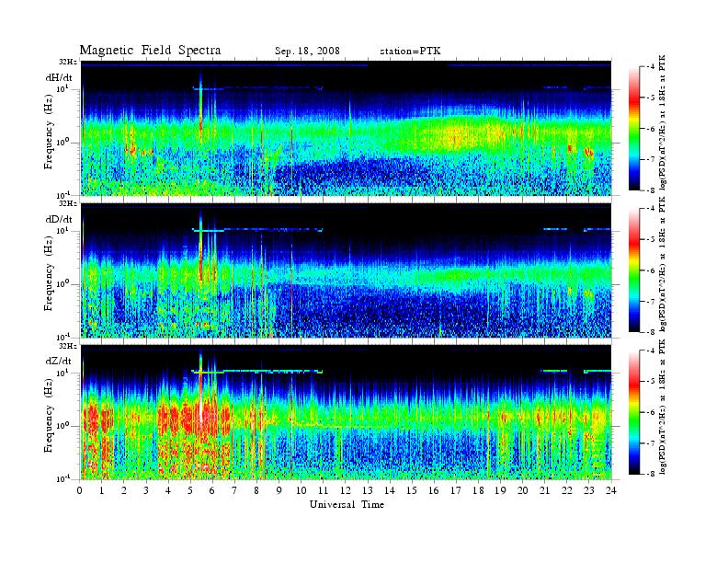Screen dimensions: 728x563
Task: Click hour tick "17" on the time axis
Action: (456, 490)
